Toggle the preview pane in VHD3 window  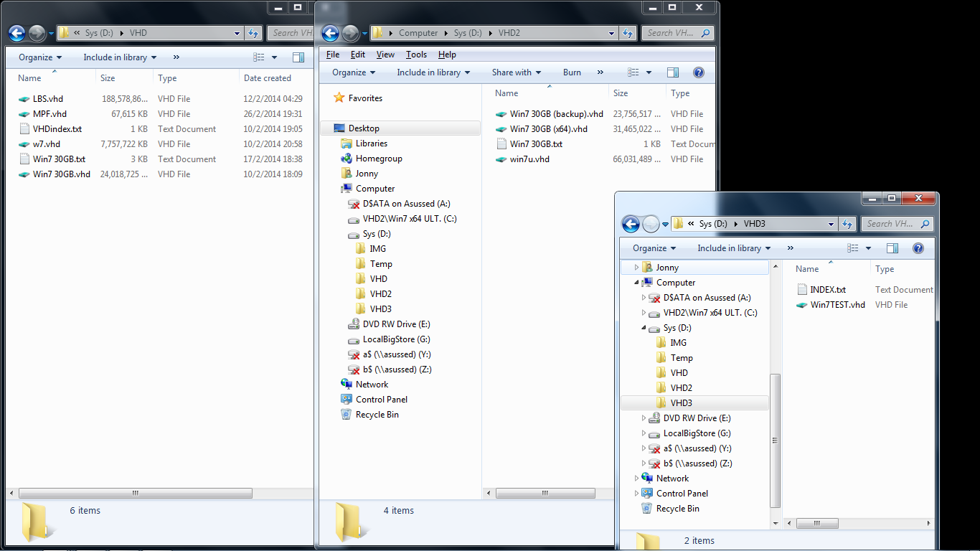tap(892, 248)
